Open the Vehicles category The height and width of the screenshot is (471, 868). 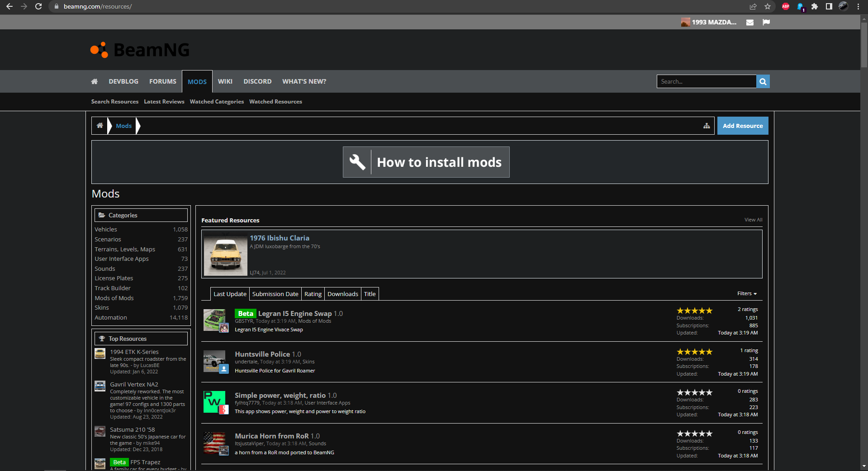click(x=106, y=230)
